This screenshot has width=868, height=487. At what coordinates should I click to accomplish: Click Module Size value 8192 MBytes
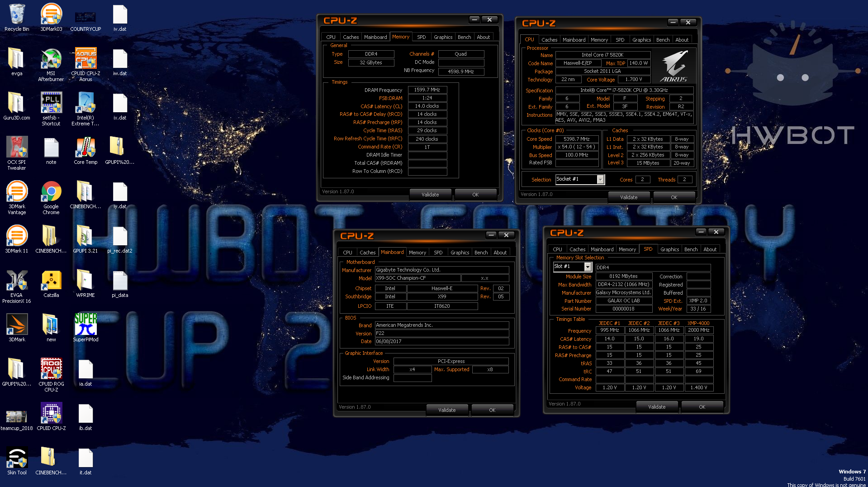click(x=623, y=277)
